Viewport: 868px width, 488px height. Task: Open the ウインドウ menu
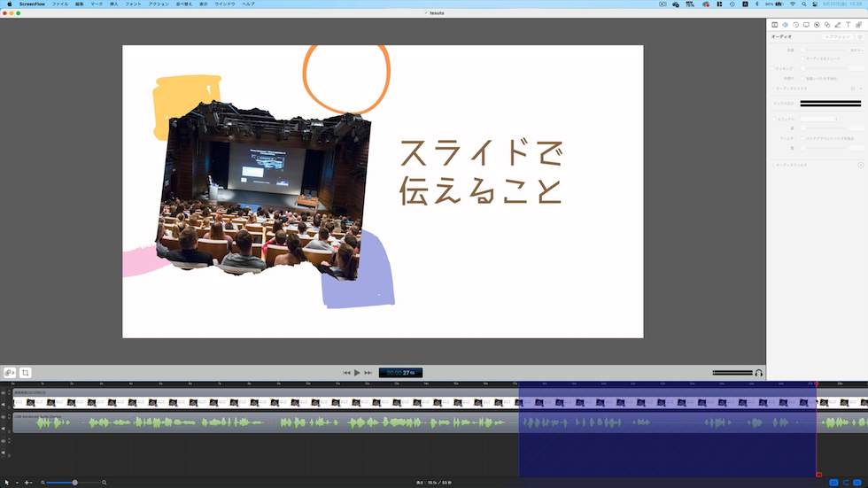point(225,4)
